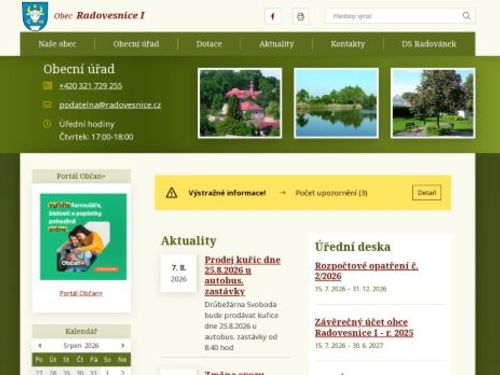Open Závěrečný účet obce Radovesnice I link

tap(364, 327)
